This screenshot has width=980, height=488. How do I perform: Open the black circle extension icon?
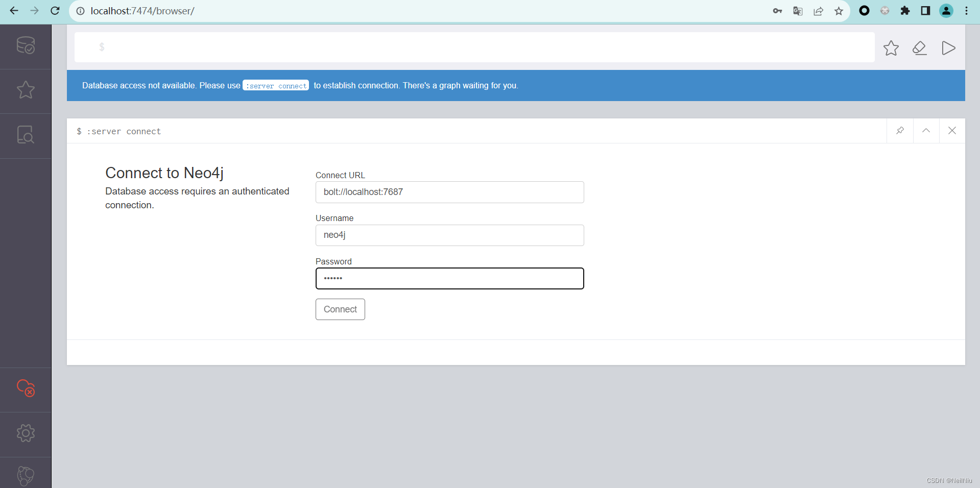[864, 11]
